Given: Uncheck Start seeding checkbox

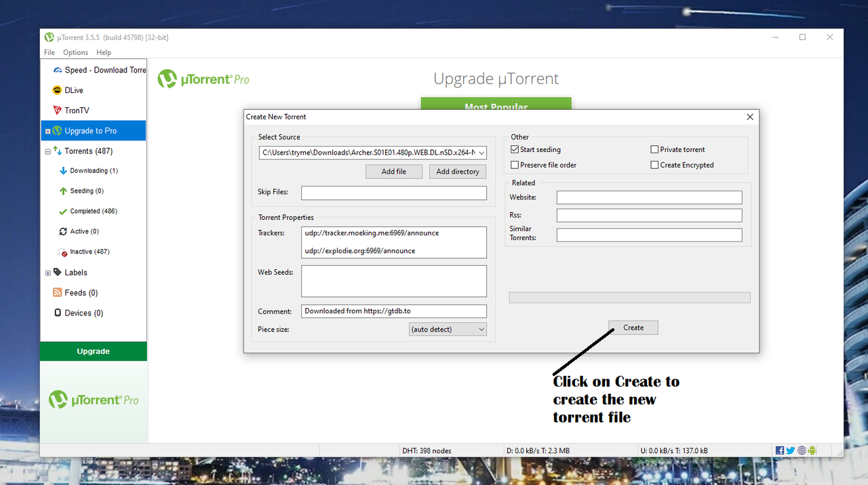Looking at the screenshot, I should point(515,149).
